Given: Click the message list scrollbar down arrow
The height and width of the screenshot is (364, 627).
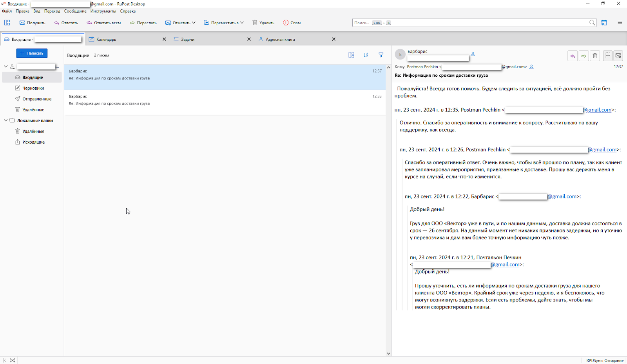Looking at the screenshot, I should tap(389, 353).
